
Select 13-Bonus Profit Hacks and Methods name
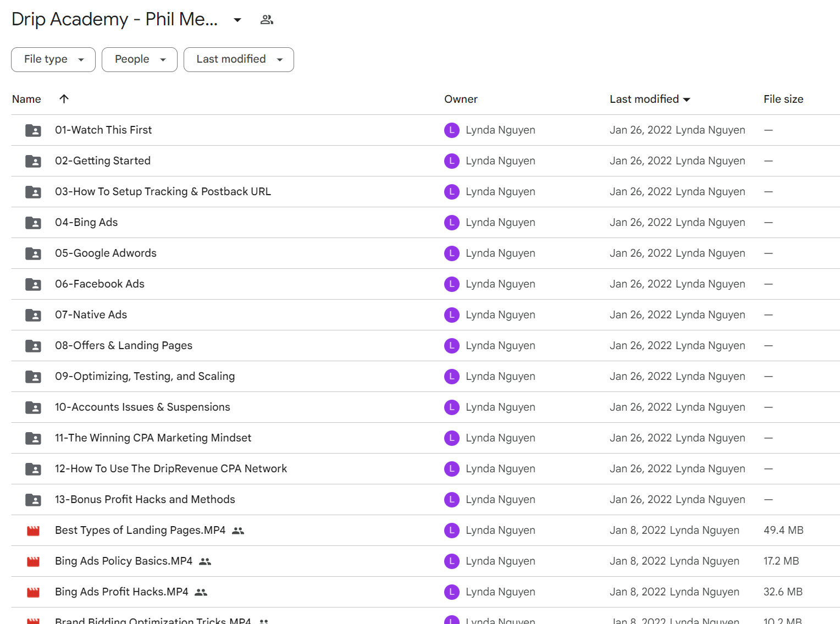click(x=145, y=499)
